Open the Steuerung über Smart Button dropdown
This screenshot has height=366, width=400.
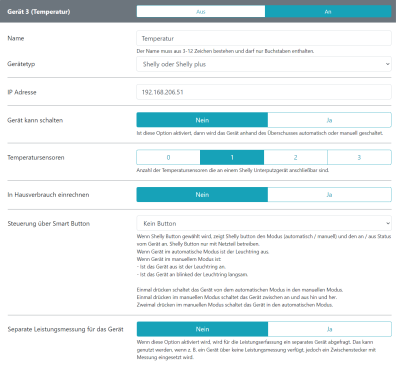(x=264, y=223)
